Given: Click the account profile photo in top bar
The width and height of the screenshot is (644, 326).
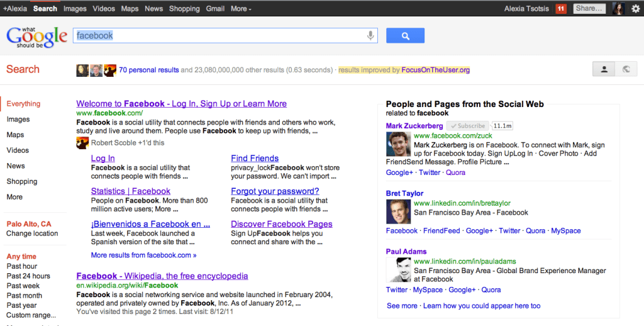Looking at the screenshot, I should (617, 9).
